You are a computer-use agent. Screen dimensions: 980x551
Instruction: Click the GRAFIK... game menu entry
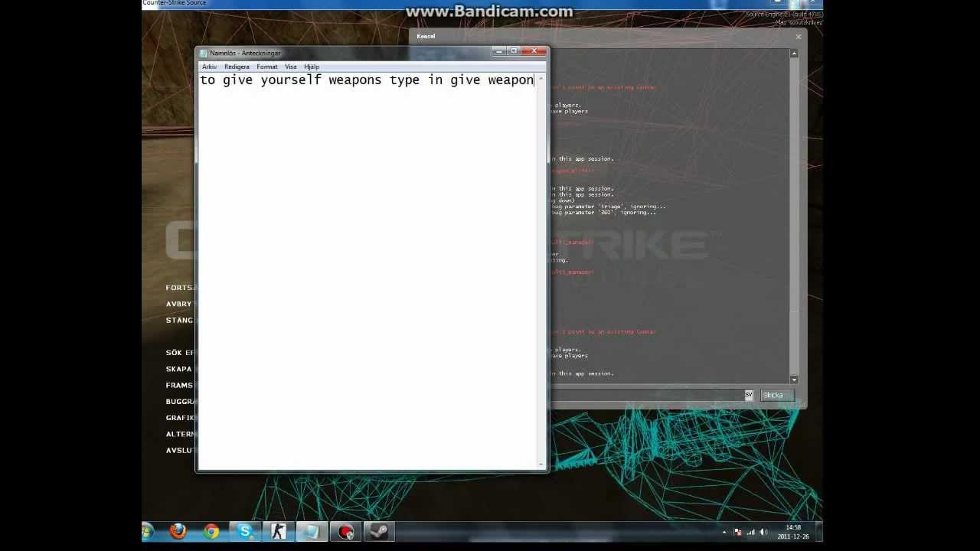tap(181, 418)
